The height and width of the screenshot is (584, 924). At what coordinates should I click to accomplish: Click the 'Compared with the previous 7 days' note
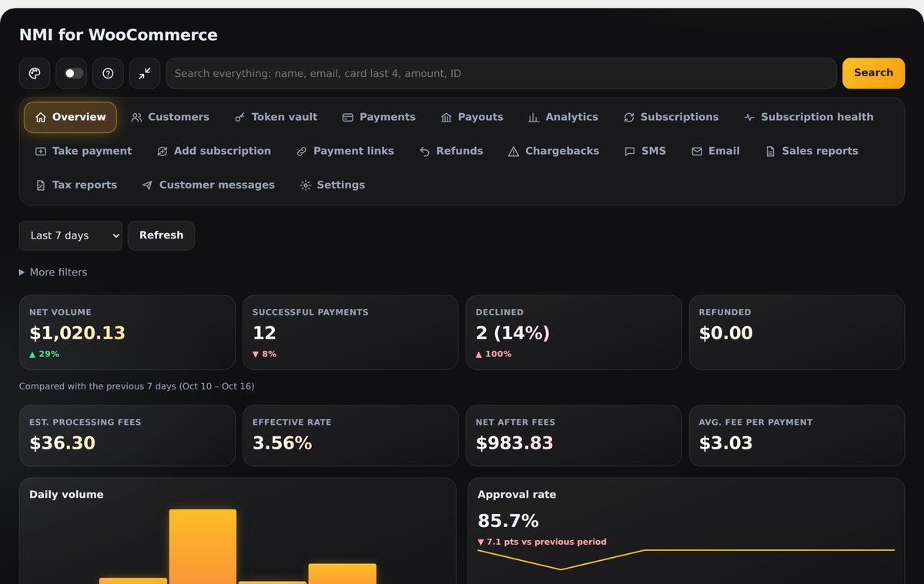coord(137,386)
